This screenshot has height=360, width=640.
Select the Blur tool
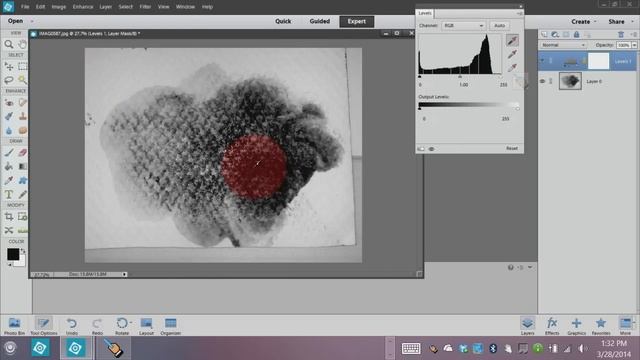[x=9, y=130]
